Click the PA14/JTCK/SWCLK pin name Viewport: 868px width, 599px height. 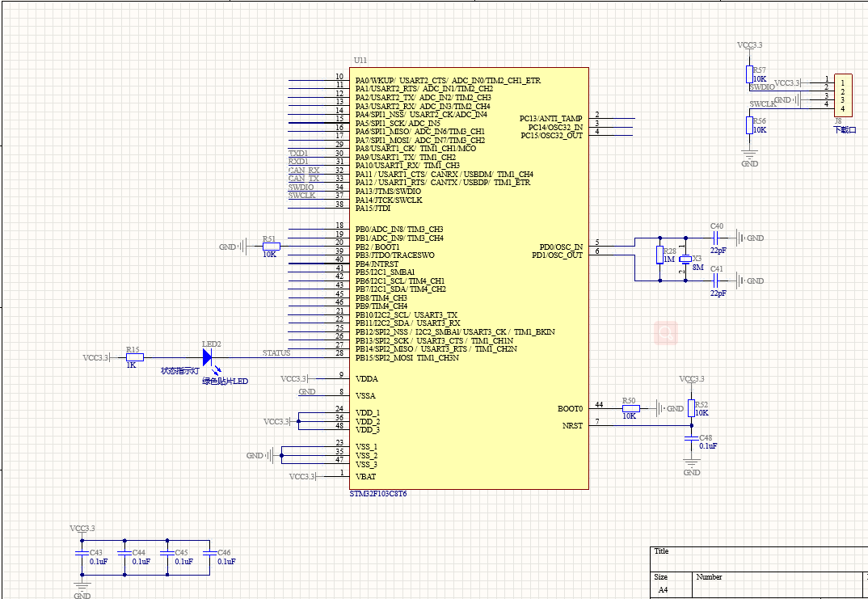(389, 200)
